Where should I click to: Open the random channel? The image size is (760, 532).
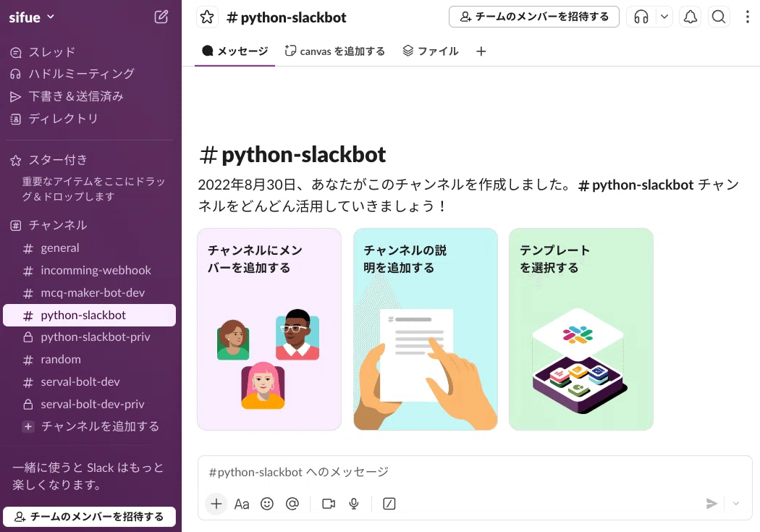tap(89, 360)
